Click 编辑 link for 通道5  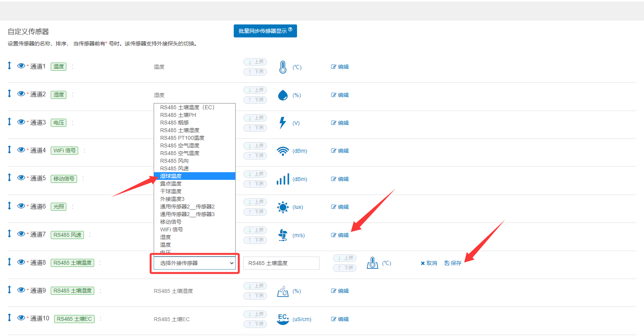(340, 179)
